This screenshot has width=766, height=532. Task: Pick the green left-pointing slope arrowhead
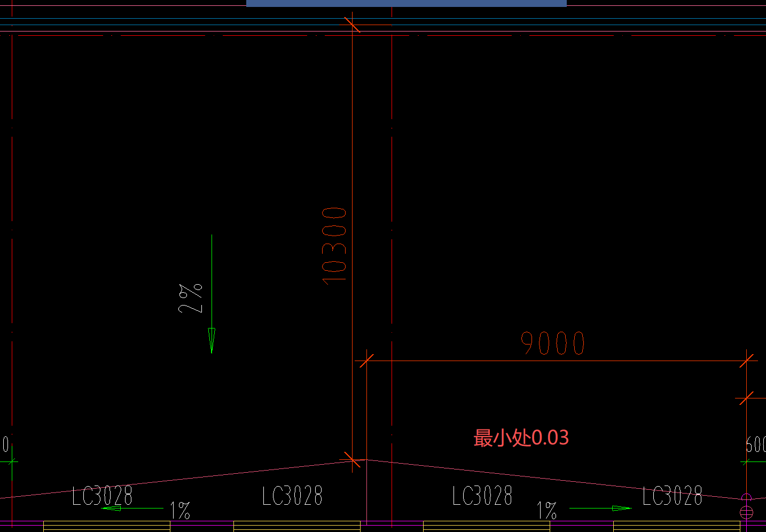click(x=111, y=508)
